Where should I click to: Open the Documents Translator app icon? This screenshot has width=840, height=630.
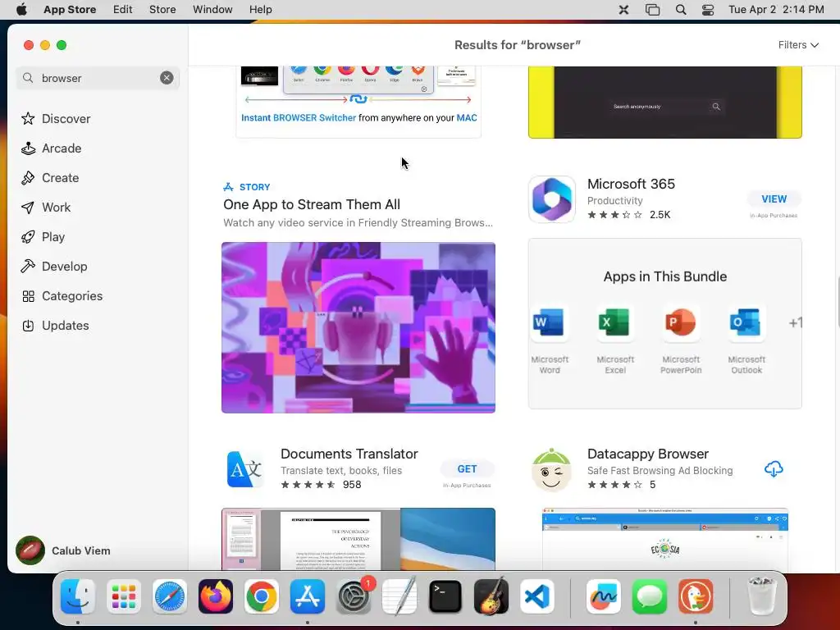pos(245,469)
